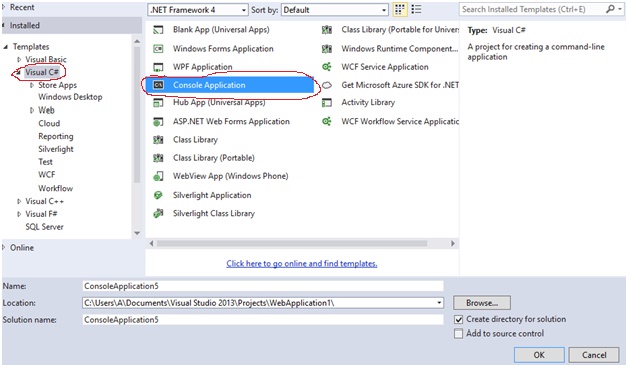Click the Silverlight Class Library icon
This screenshot has width=628, height=365.
[x=159, y=214]
